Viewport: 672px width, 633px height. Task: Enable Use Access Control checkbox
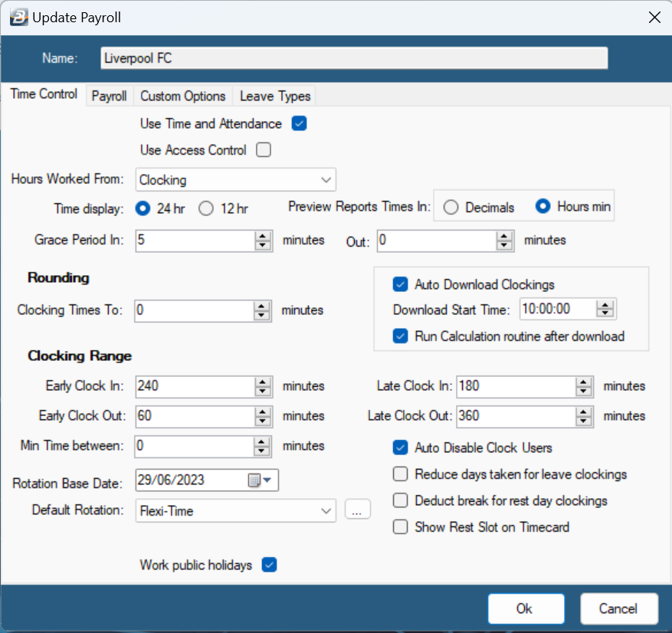click(x=264, y=150)
